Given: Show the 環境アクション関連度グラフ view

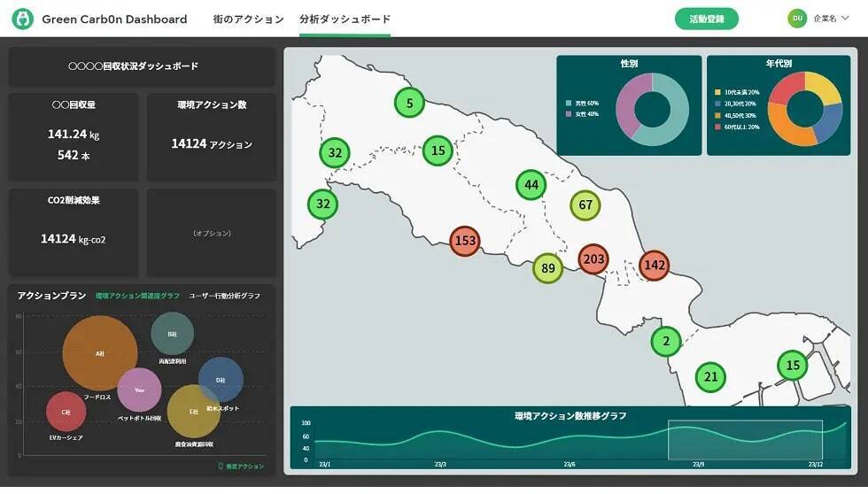Looking at the screenshot, I should (x=137, y=296).
